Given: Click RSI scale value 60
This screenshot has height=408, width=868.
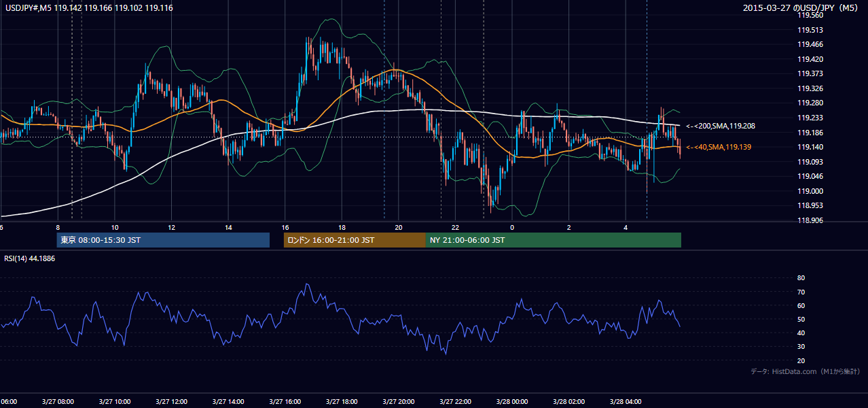Looking at the screenshot, I should (x=801, y=305).
